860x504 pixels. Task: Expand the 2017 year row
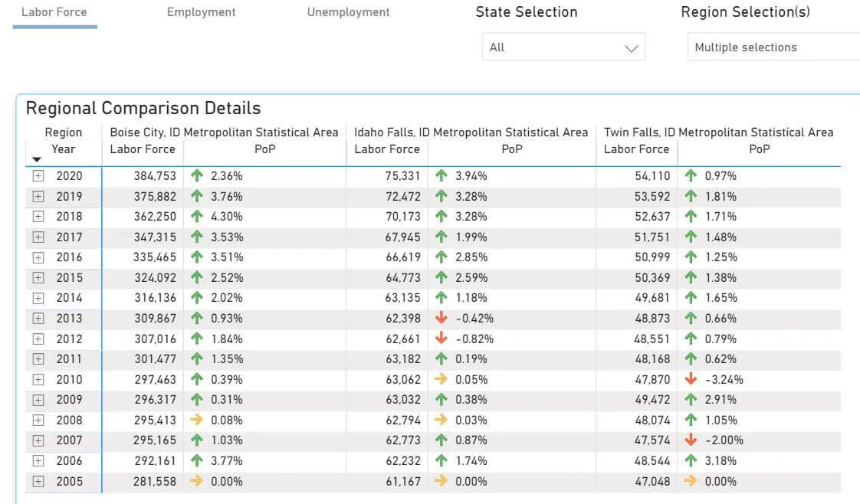pos(38,237)
